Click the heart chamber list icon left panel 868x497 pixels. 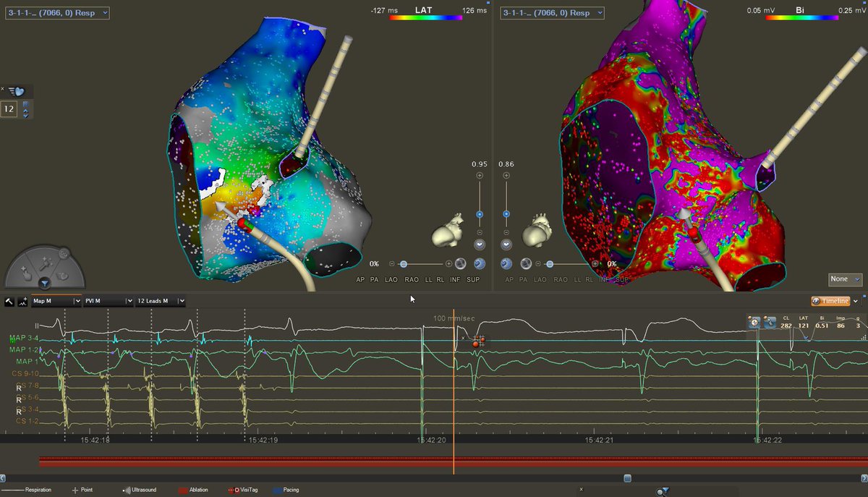(16, 91)
